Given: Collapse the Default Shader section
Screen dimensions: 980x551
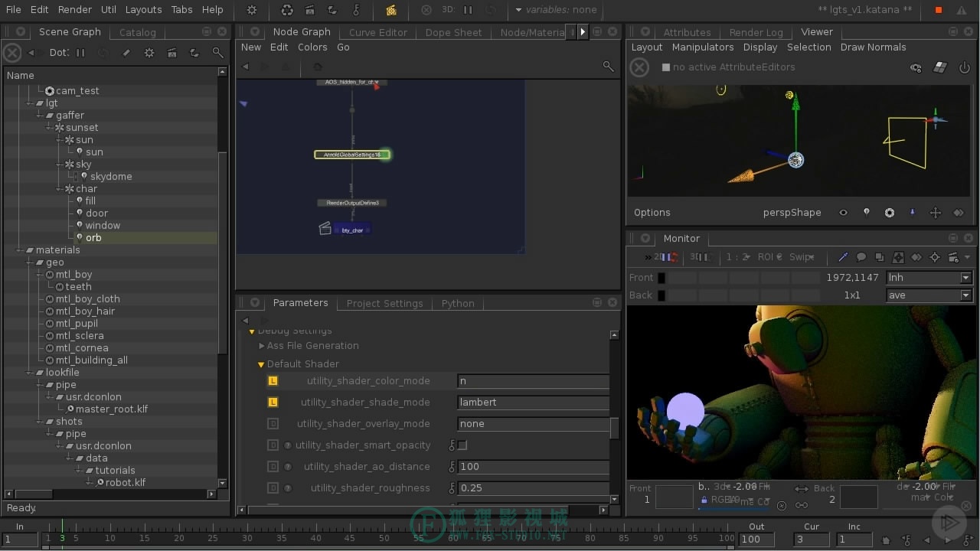Looking at the screenshot, I should click(261, 364).
